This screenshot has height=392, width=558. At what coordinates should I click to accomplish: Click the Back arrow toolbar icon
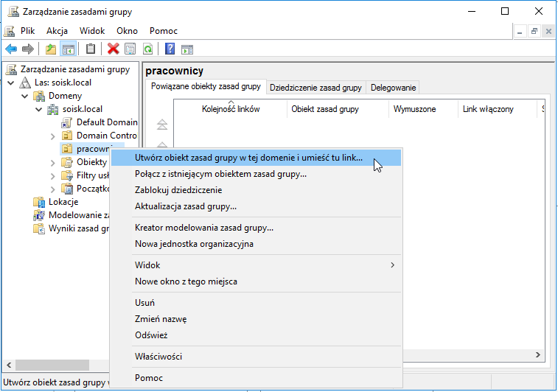[x=11, y=49]
